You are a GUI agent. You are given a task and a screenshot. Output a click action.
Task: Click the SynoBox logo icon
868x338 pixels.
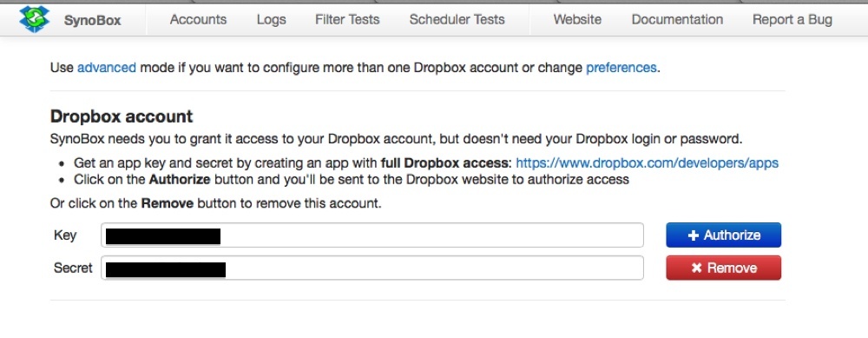click(35, 19)
